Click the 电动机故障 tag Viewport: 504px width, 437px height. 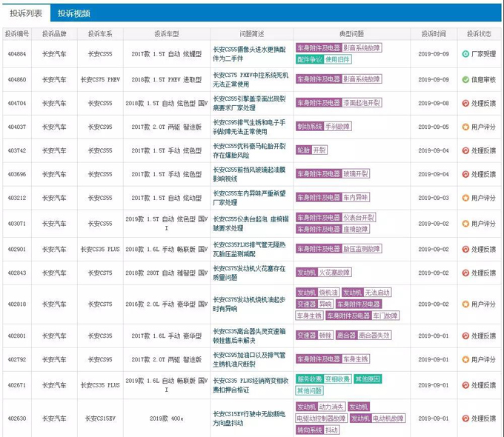pyautogui.click(x=388, y=418)
